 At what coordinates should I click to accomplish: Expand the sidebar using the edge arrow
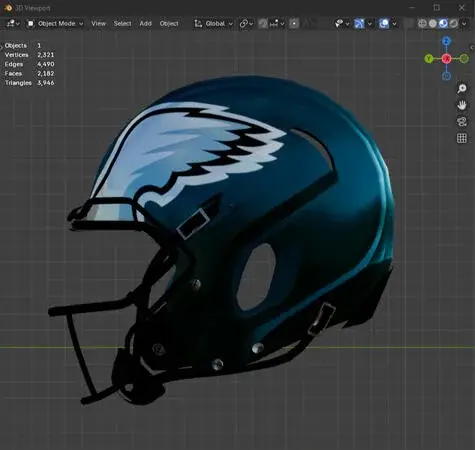[472, 48]
